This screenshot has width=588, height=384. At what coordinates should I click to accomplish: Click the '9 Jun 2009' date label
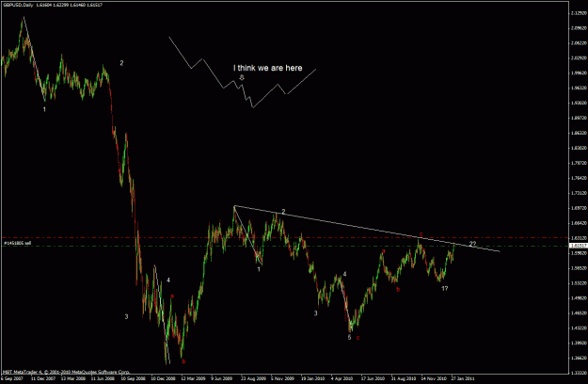[222, 378]
